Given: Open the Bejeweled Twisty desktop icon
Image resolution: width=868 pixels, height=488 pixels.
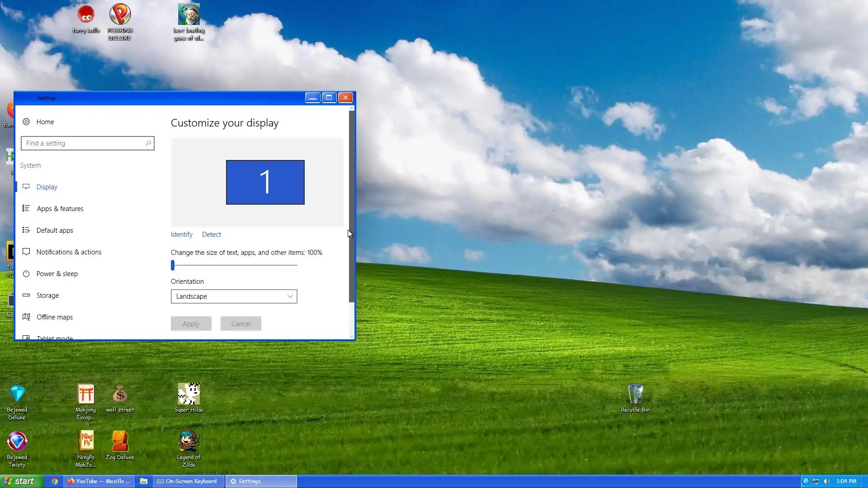Looking at the screenshot, I should (x=17, y=441).
